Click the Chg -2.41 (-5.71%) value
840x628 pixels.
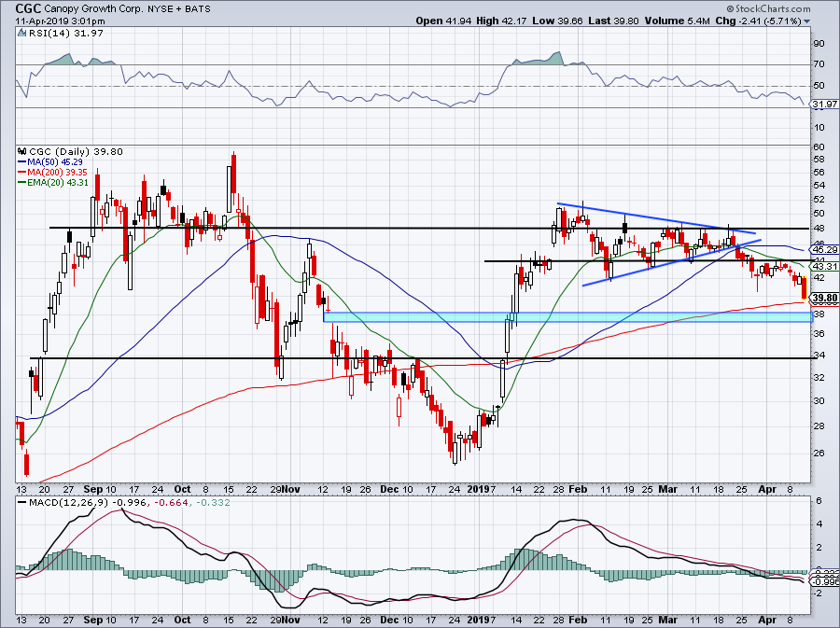point(758,21)
